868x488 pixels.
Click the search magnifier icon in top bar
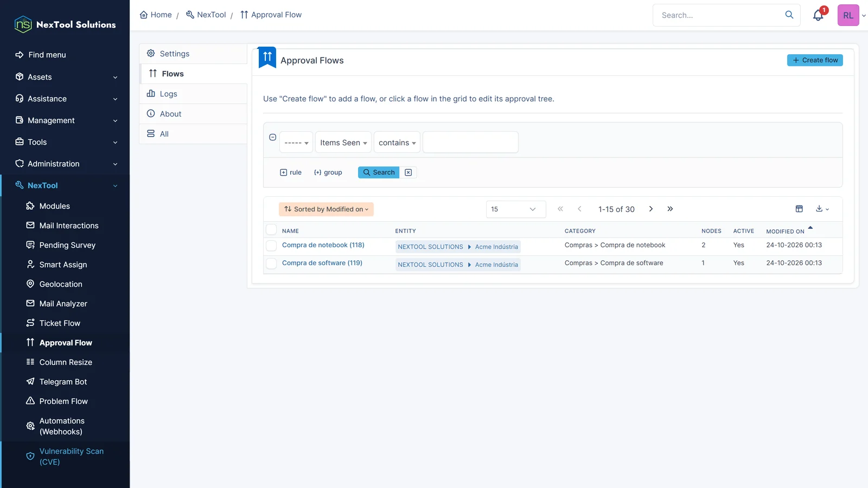[x=789, y=15]
